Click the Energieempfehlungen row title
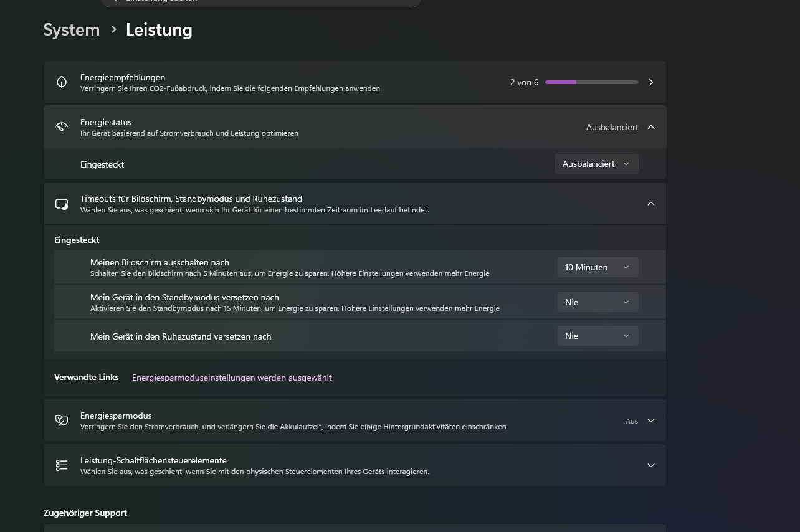 (x=123, y=77)
